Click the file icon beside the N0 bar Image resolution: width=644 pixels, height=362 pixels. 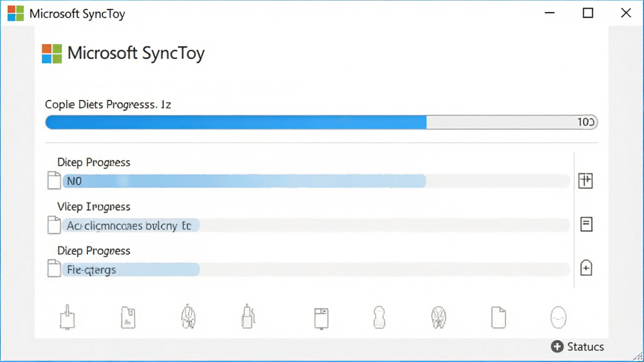click(54, 180)
